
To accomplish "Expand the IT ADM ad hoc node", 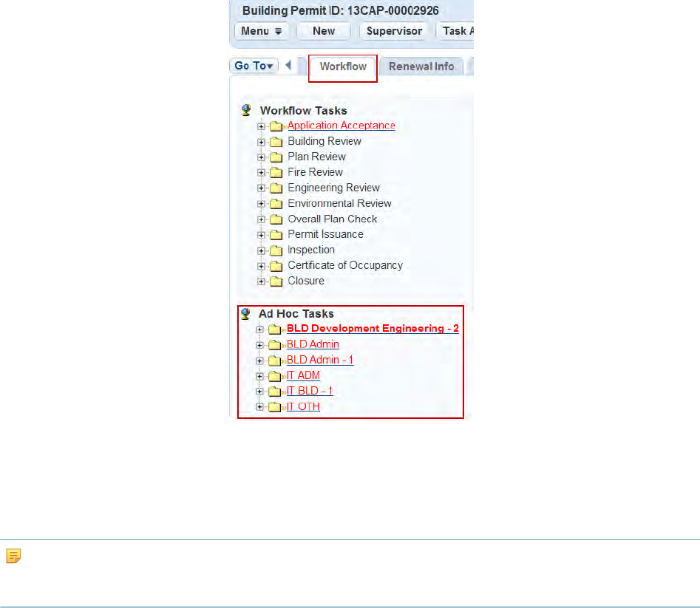I will 260,377.
